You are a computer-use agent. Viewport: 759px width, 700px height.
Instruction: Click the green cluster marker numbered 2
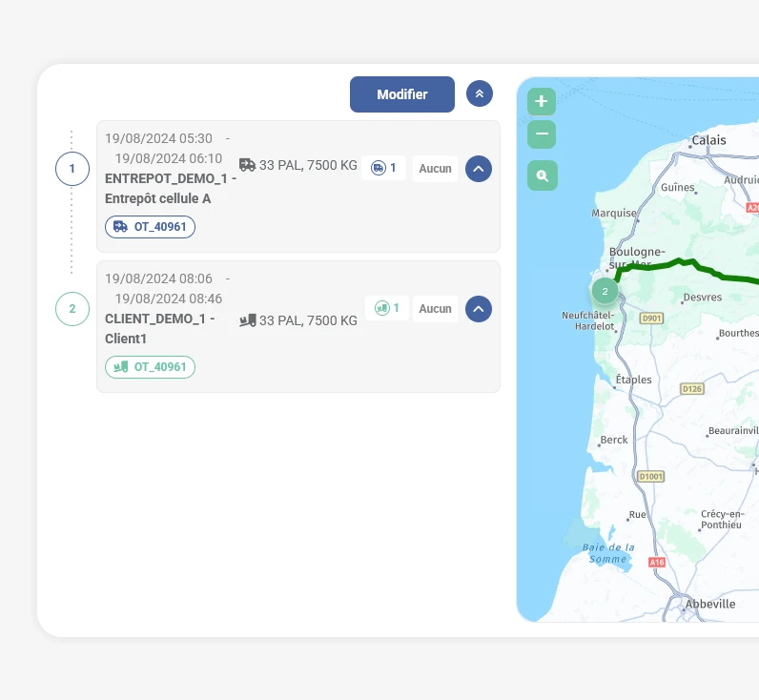tap(605, 291)
